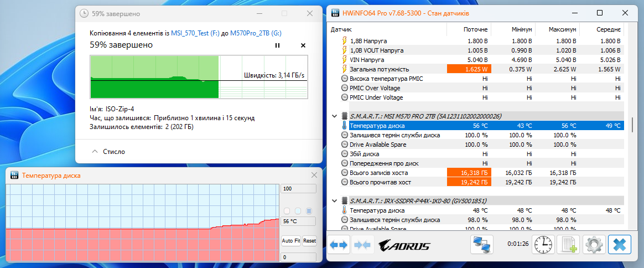
Task: Click thermometer icon in highlighted Температура диска row
Action: [344, 126]
